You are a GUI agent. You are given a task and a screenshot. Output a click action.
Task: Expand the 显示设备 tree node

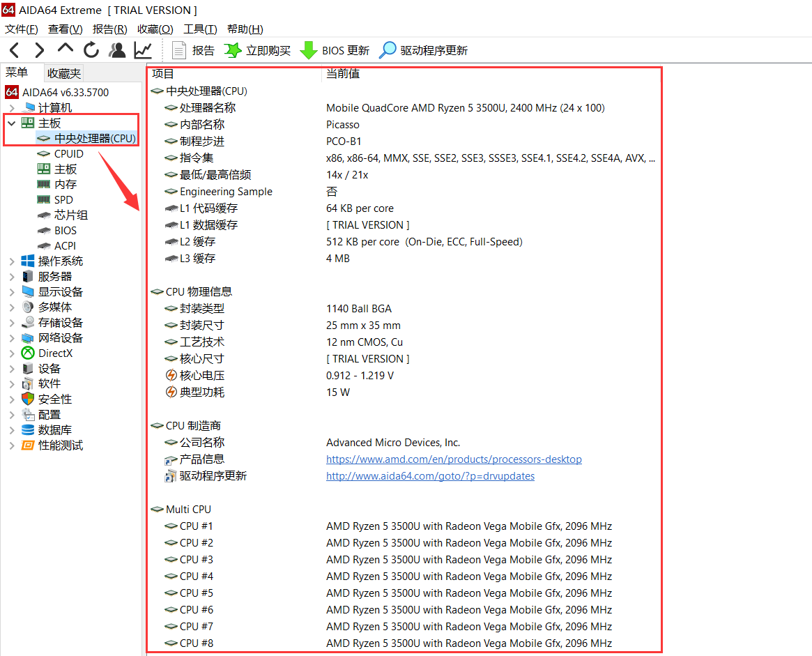pos(11,291)
